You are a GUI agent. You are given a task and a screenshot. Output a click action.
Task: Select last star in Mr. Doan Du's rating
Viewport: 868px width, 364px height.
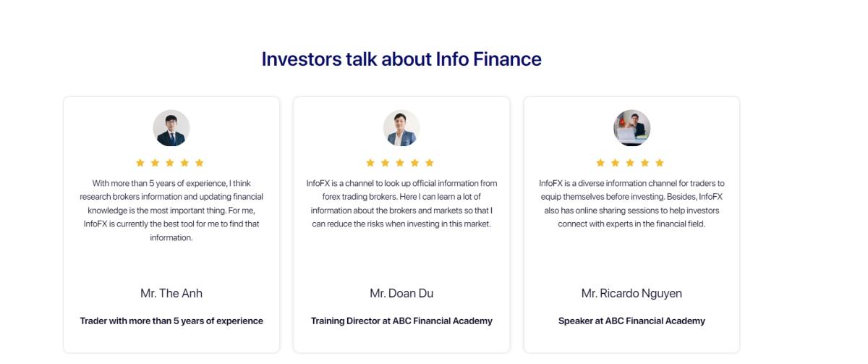click(x=430, y=163)
